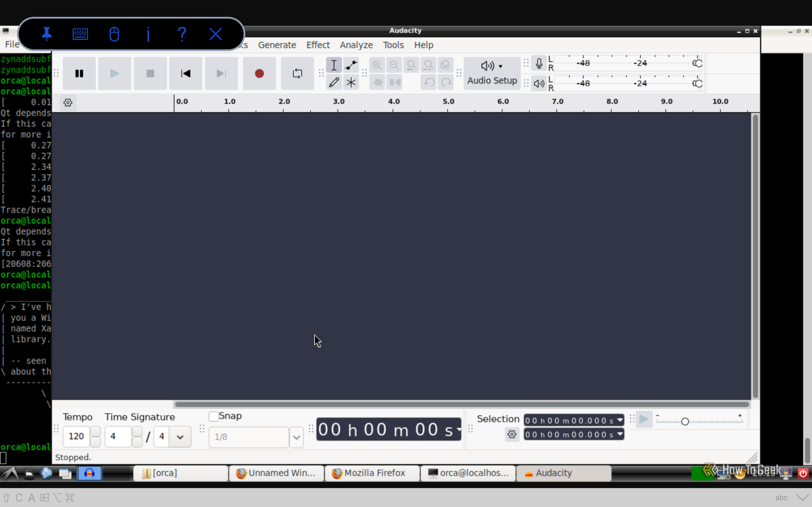The width and height of the screenshot is (812, 507).
Task: Open the Tools menu
Action: pos(393,45)
